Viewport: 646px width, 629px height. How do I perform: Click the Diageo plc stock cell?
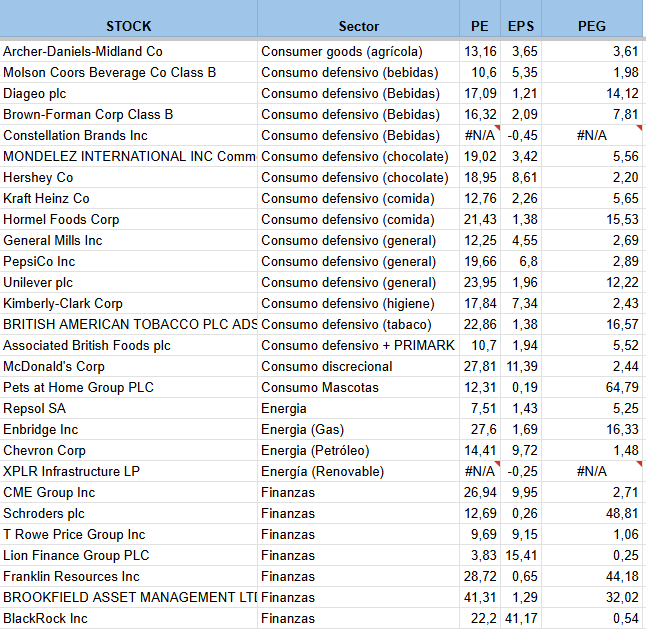pos(129,94)
